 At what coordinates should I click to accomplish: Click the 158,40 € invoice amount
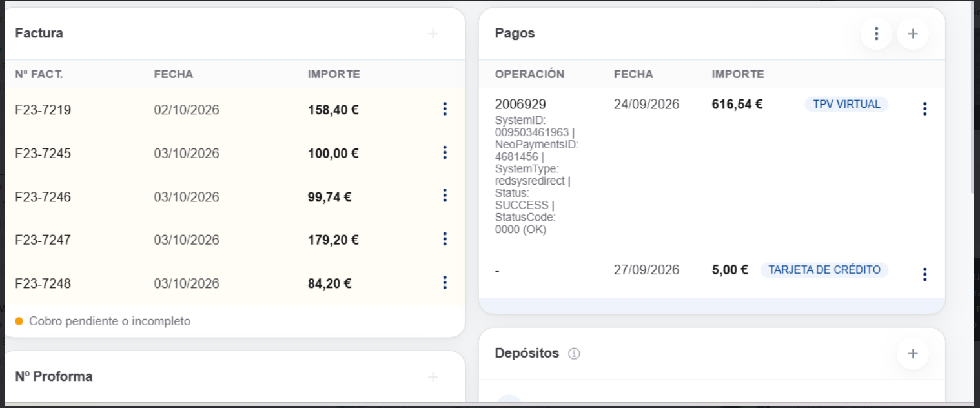333,110
